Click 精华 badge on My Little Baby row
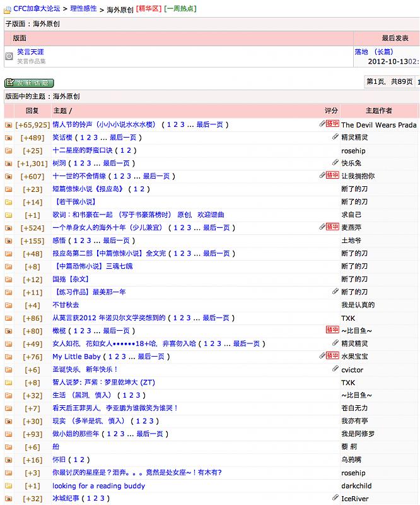420x505 pixels. click(x=332, y=356)
